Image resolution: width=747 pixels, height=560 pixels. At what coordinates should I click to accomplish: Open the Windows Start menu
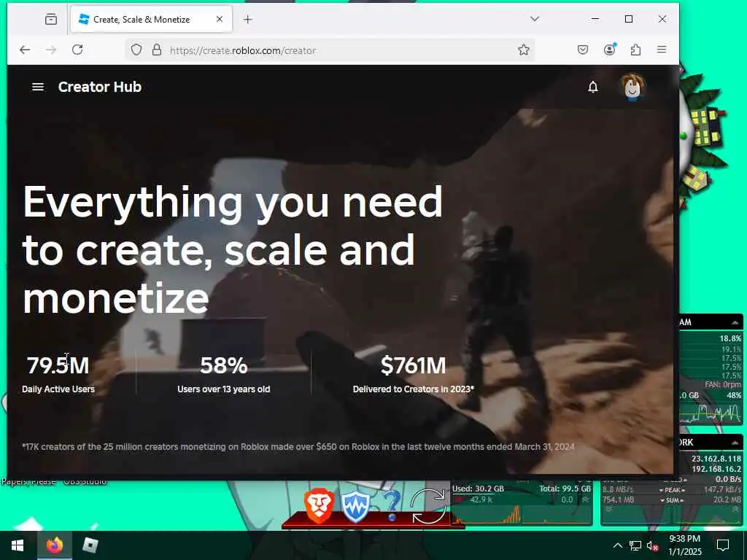pos(18,545)
